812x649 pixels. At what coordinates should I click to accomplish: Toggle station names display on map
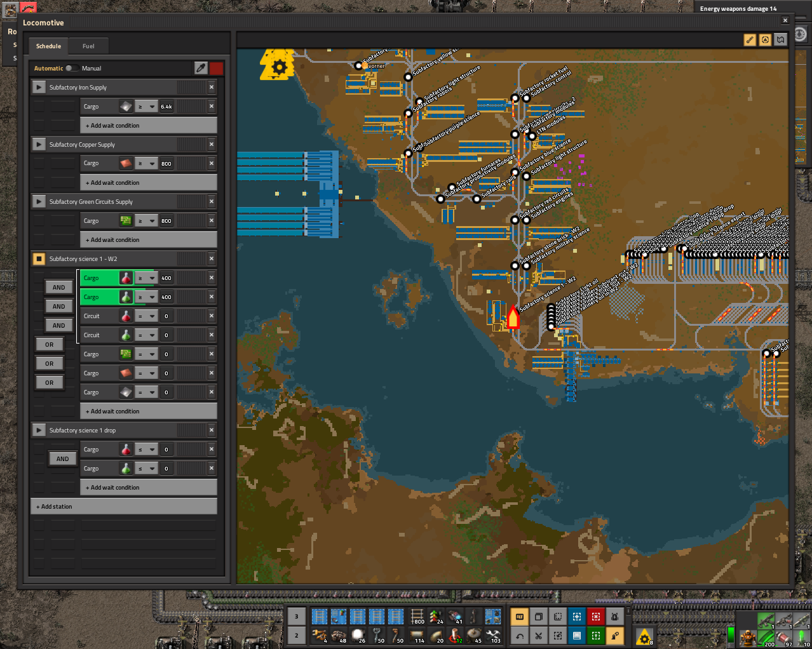tap(750, 40)
